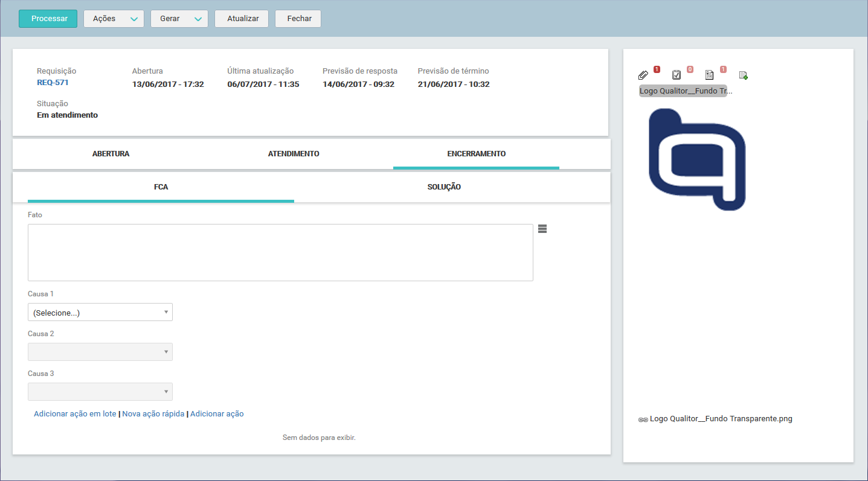Open Logo Qualitor__Fundo Transparente.png file link

point(721,419)
